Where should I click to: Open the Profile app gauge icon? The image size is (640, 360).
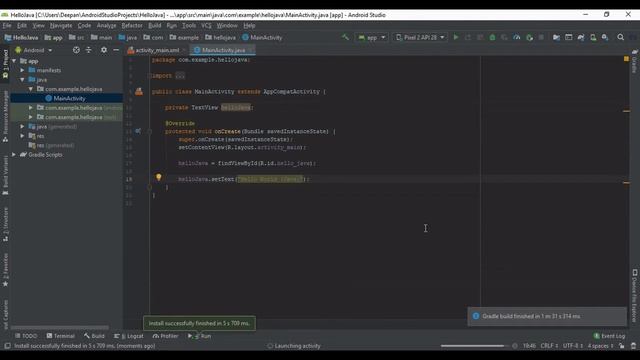tap(517, 37)
